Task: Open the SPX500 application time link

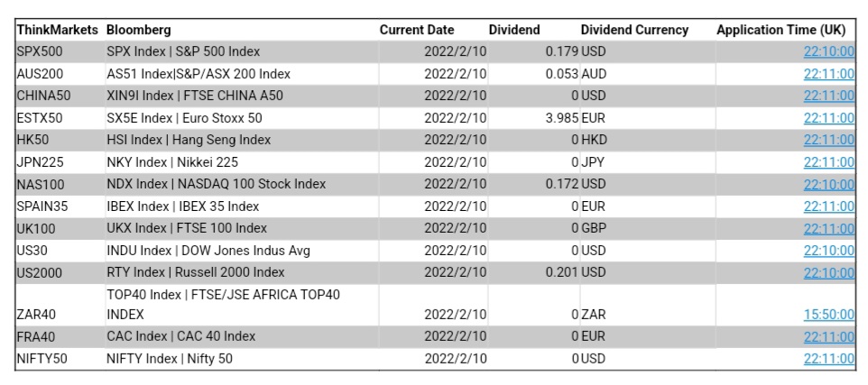Action: pyautogui.click(x=828, y=51)
